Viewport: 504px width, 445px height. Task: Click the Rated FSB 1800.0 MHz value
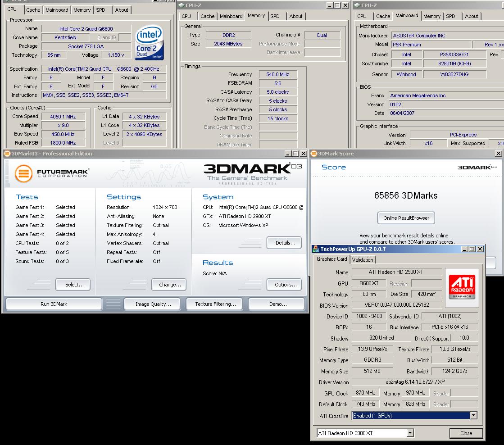point(64,143)
